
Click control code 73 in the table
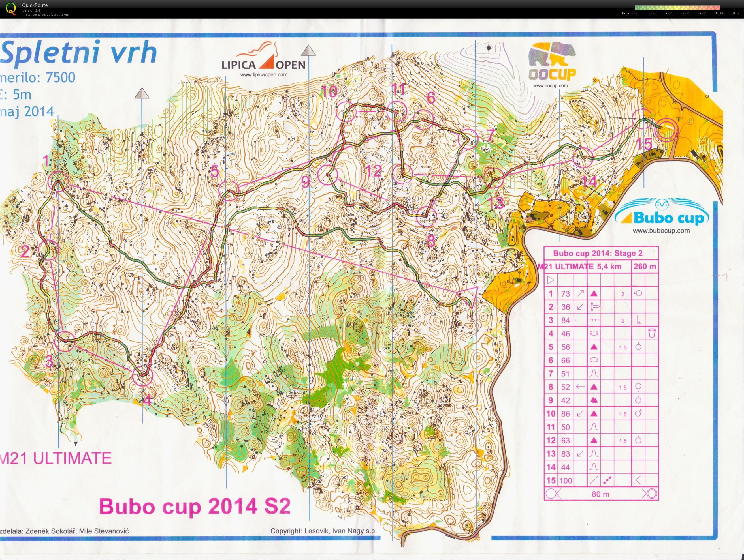[x=565, y=294]
